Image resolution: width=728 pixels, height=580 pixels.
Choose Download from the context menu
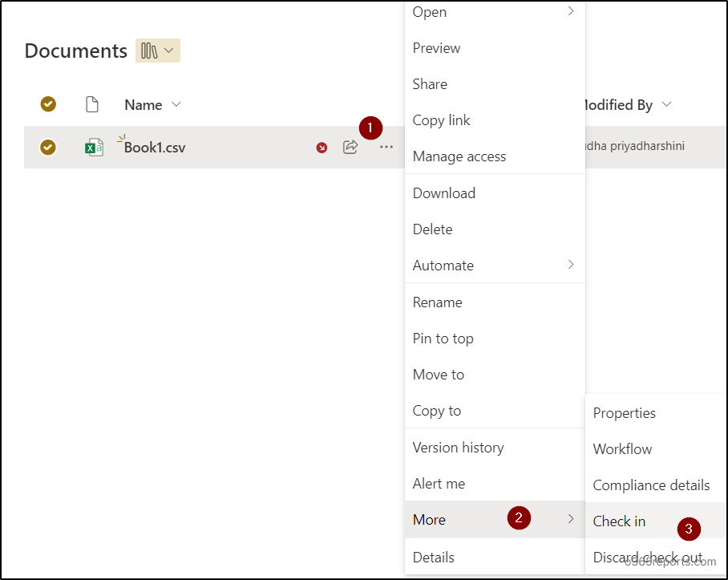(495, 193)
